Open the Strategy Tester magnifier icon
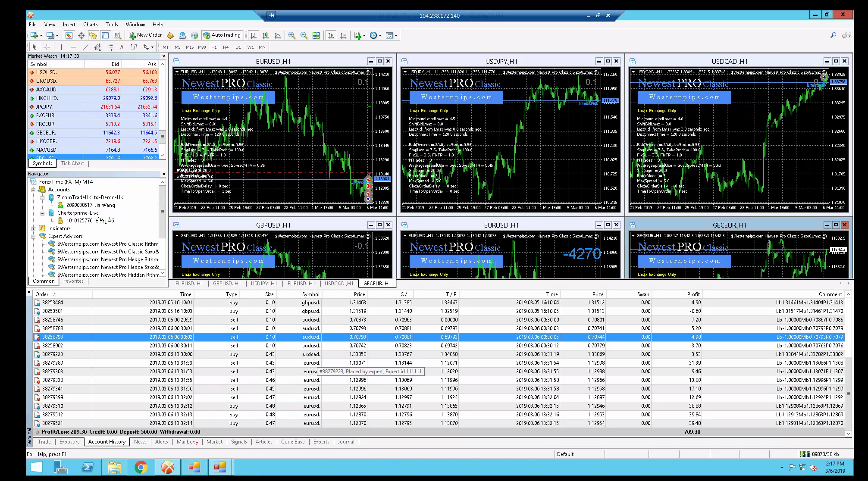The width and height of the screenshot is (868, 481). click(x=117, y=35)
